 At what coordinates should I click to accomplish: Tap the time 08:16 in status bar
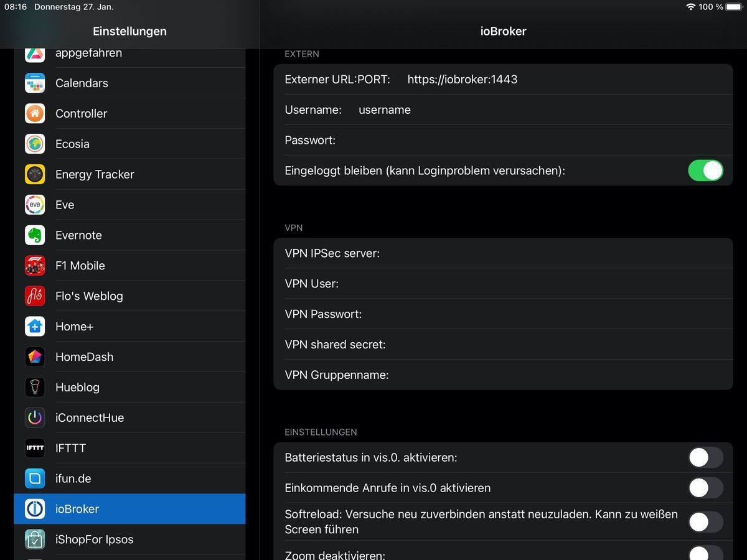click(x=16, y=7)
